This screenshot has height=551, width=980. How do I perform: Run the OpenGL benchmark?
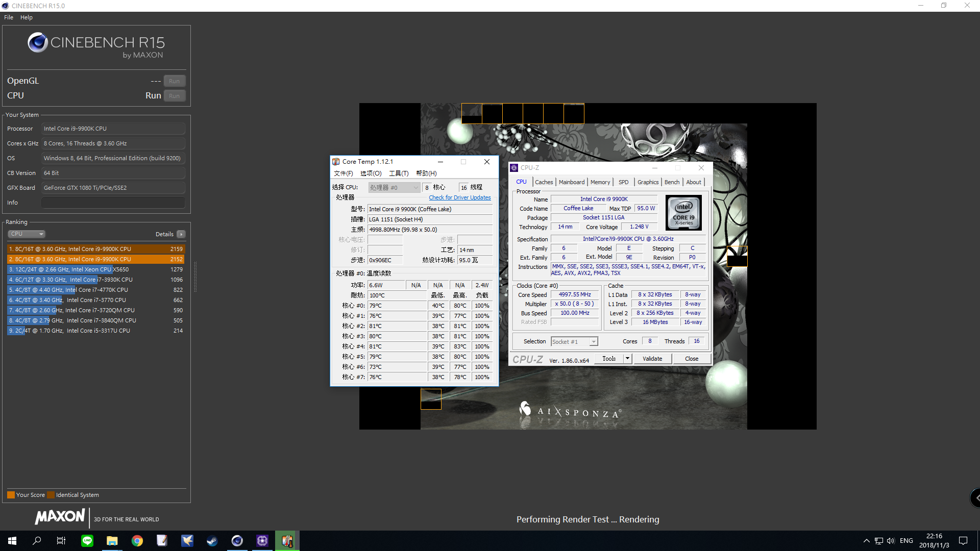pos(175,81)
